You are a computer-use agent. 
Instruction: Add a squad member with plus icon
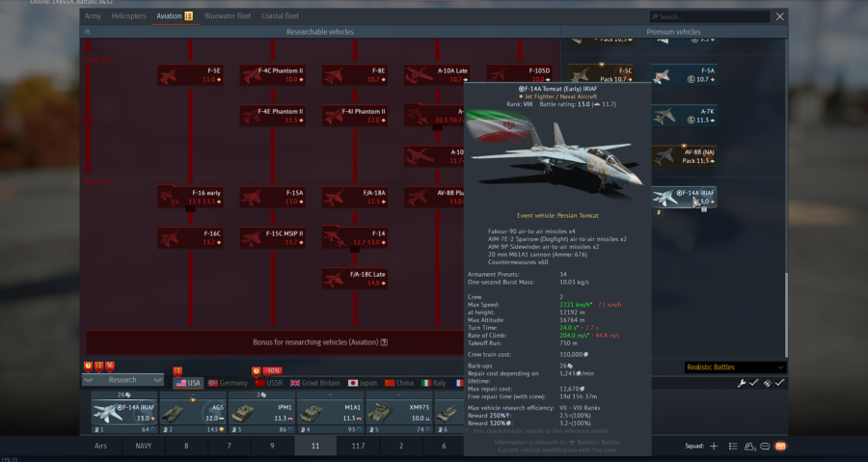coord(714,447)
